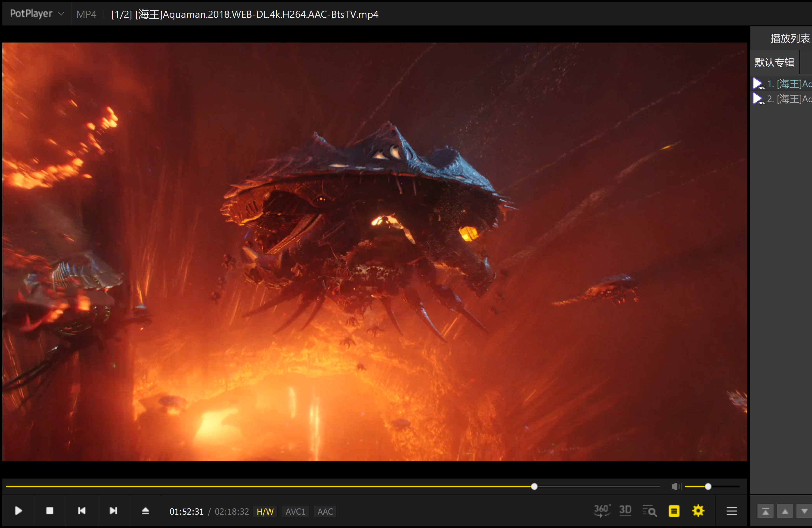Select the 默认专辑 playlist tab
The height and width of the screenshot is (528, 812).
774,62
